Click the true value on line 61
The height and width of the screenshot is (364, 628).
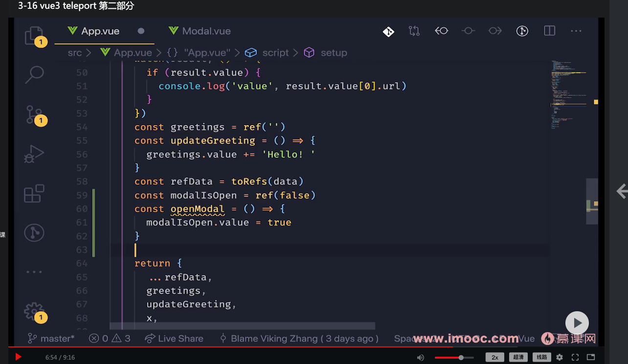pyautogui.click(x=280, y=222)
